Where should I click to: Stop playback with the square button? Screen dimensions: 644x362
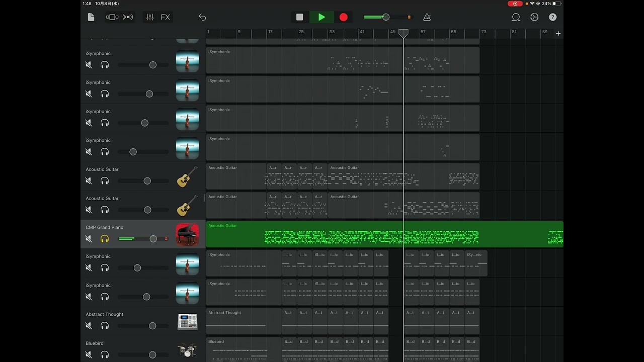coord(299,17)
